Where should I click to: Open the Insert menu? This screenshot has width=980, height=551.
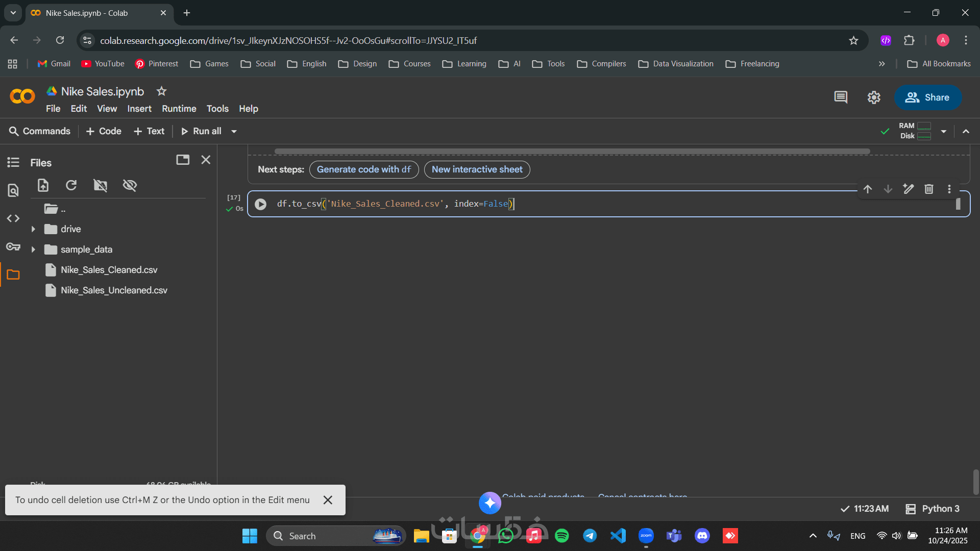tap(139, 109)
